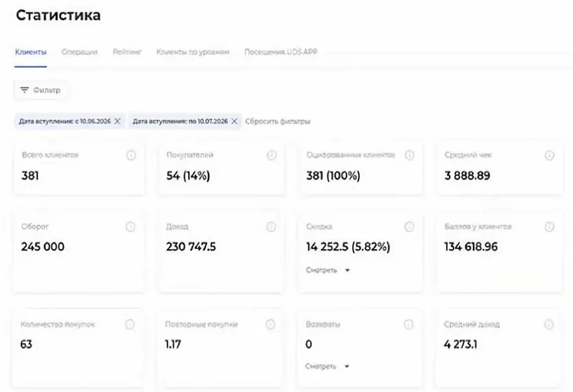Image resolution: width=573 pixels, height=392 pixels.
Task: Click info icon on Средний доход card
Action: click(x=548, y=324)
